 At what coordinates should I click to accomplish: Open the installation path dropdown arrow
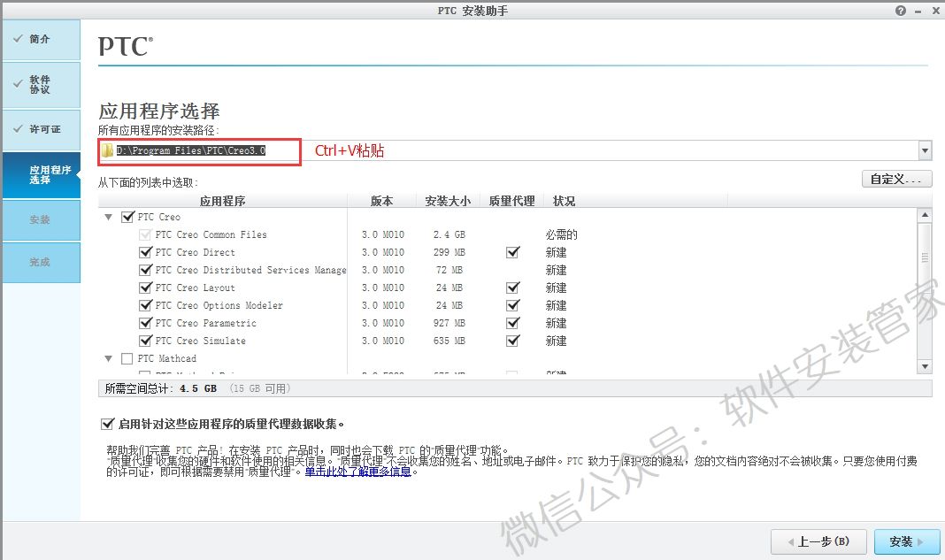[925, 151]
